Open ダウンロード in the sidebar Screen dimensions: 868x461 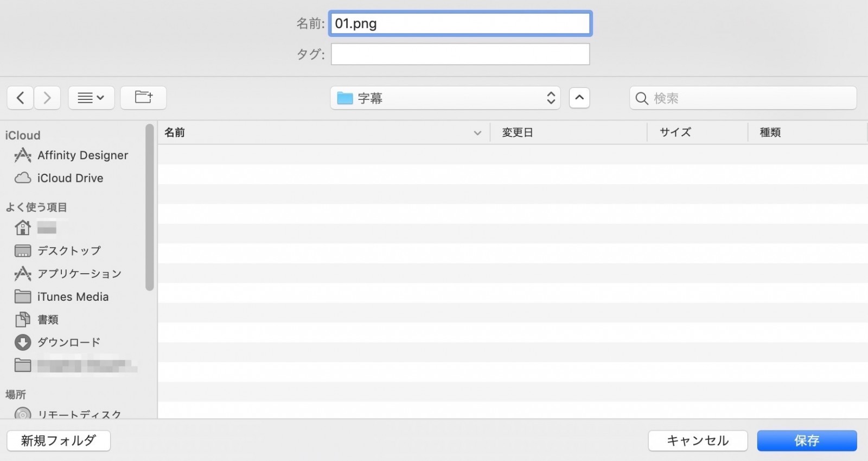click(x=58, y=342)
